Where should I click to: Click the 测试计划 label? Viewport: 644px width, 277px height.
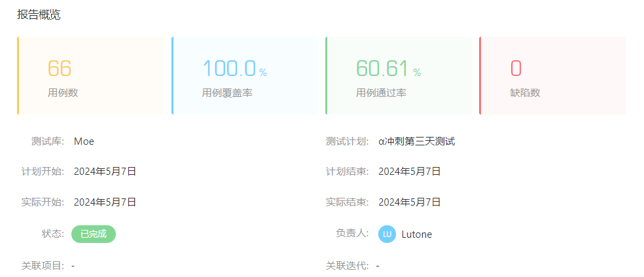(x=347, y=142)
